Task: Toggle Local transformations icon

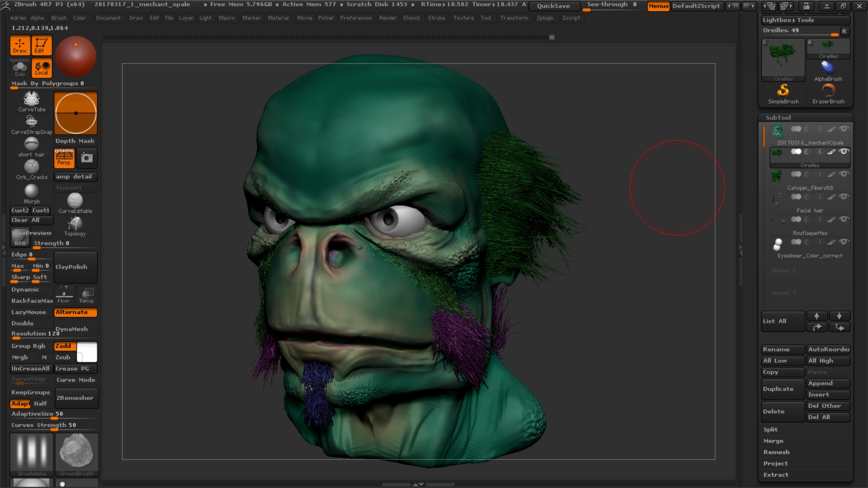Action: click(x=41, y=68)
